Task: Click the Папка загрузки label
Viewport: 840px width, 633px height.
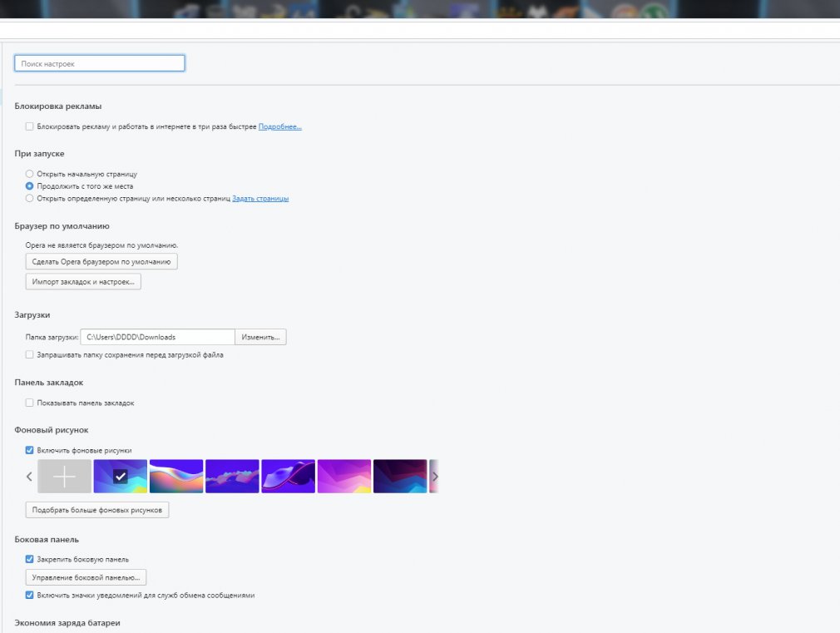Action: coord(52,337)
